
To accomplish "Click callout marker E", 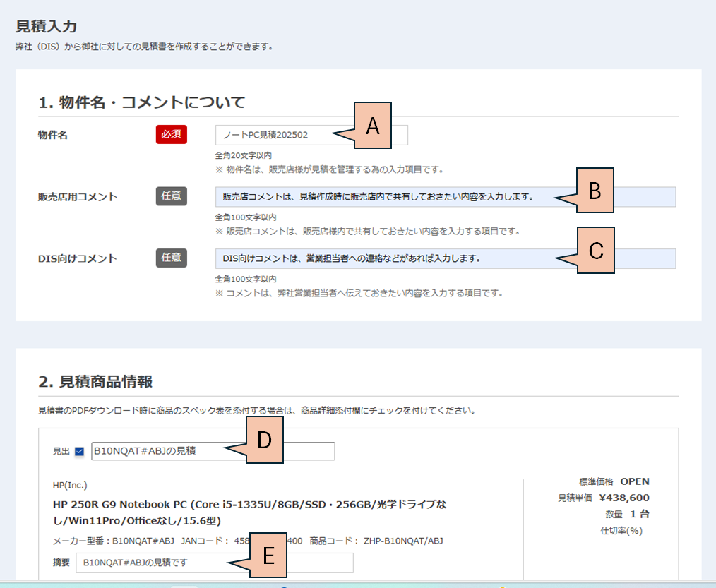I will 268,556.
